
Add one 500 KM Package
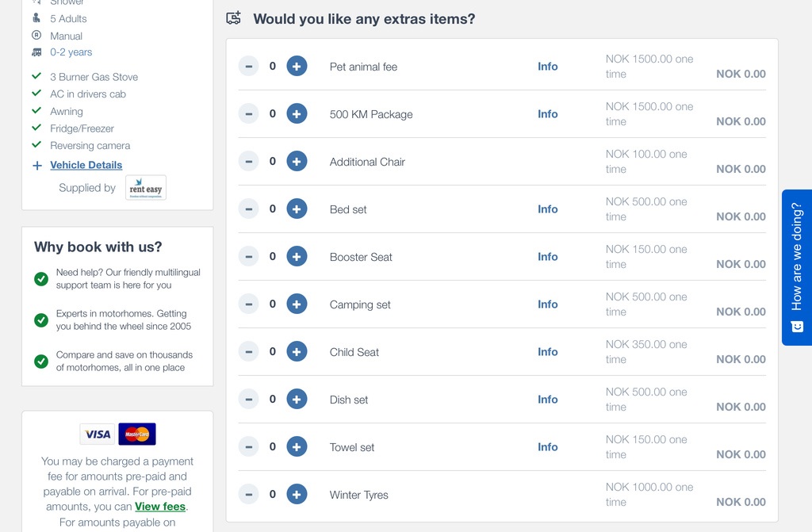tap(297, 114)
